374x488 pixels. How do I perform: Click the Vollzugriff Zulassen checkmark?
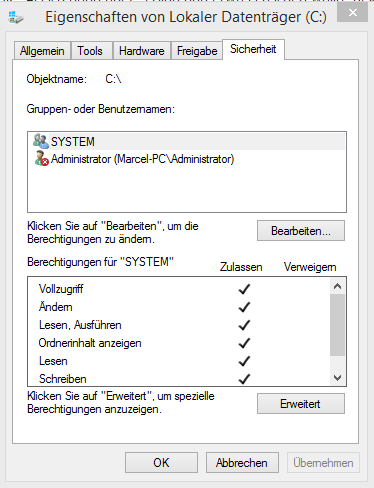pos(244,289)
